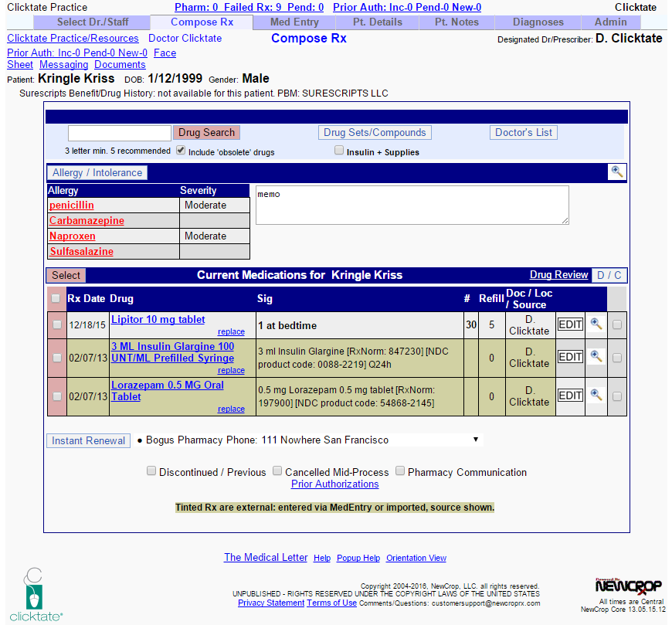The image size is (672, 625).
Task: Toggle Include 'obsolete' drugs checkbox
Action: [181, 151]
